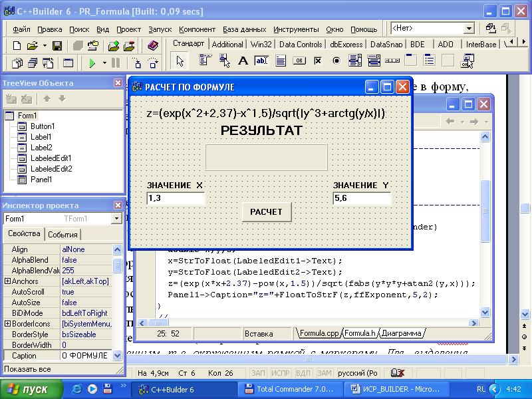
Task: Click the Step Over debug icon
Action: click(153, 63)
